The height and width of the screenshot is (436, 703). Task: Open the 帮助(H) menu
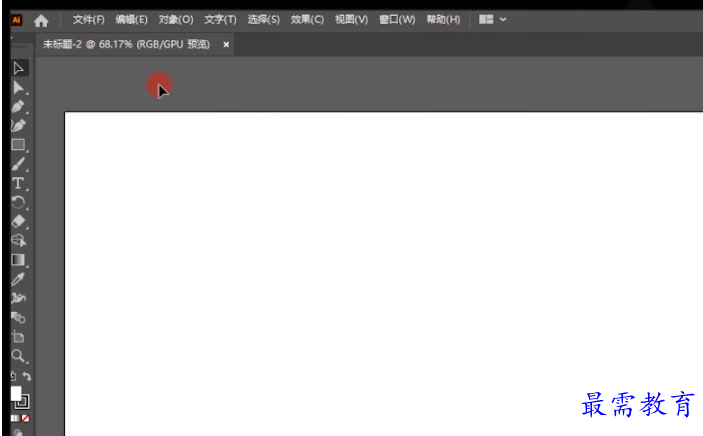pos(443,20)
